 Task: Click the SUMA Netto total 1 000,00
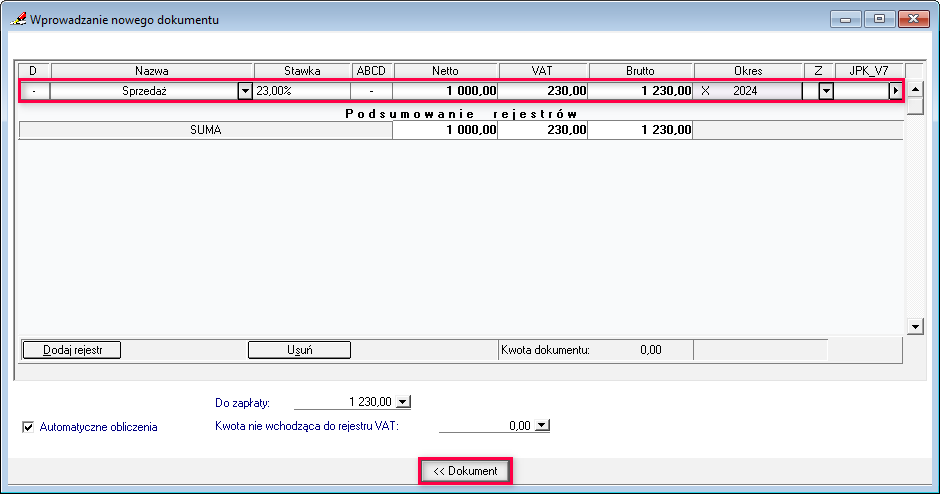pyautogui.click(x=445, y=130)
